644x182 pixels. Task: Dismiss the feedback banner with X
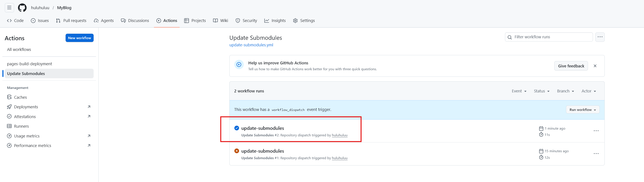point(595,66)
